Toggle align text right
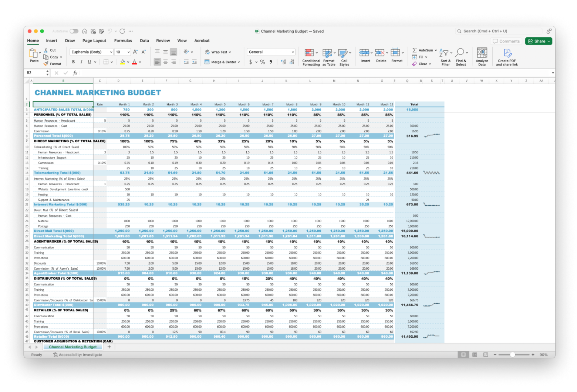The height and width of the screenshot is (392, 577). pos(173,62)
